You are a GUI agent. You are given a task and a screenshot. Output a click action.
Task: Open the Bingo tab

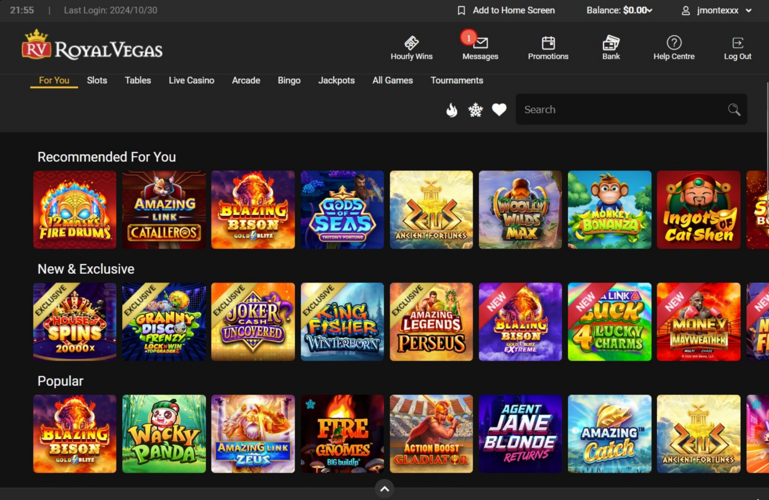tap(289, 80)
